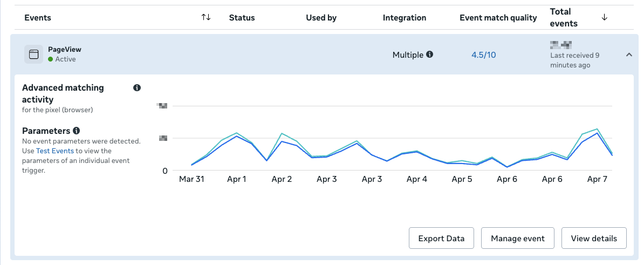Click the Event match quality column header
The width and height of the screenshot is (644, 265).
pyautogui.click(x=498, y=18)
